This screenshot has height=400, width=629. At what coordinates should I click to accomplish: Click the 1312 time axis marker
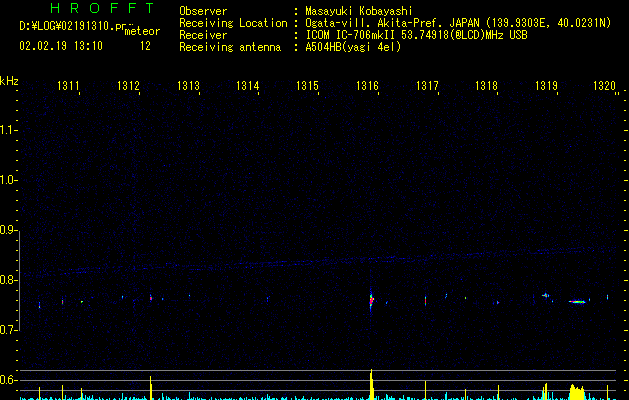(128, 86)
